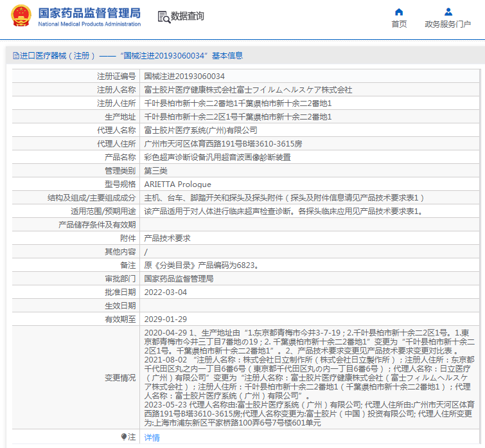485x448 pixels.
Task: Go to 首页 text link
Action: click(399, 24)
